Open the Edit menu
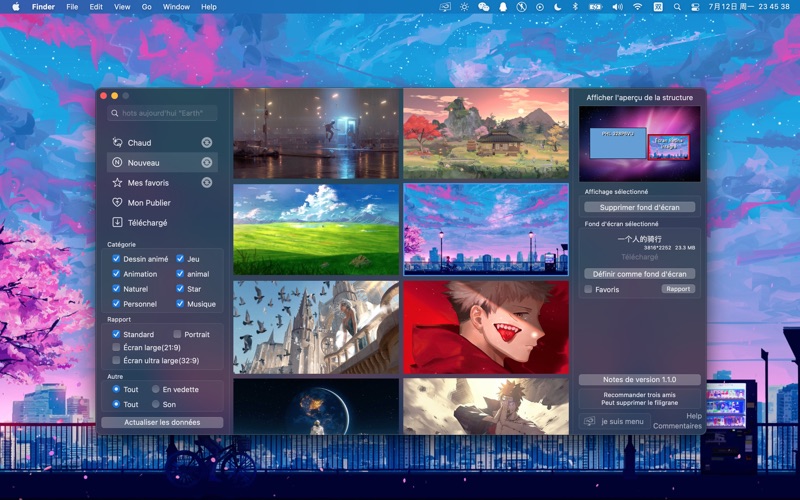Screen dimensions: 800x500 [x=96, y=7]
